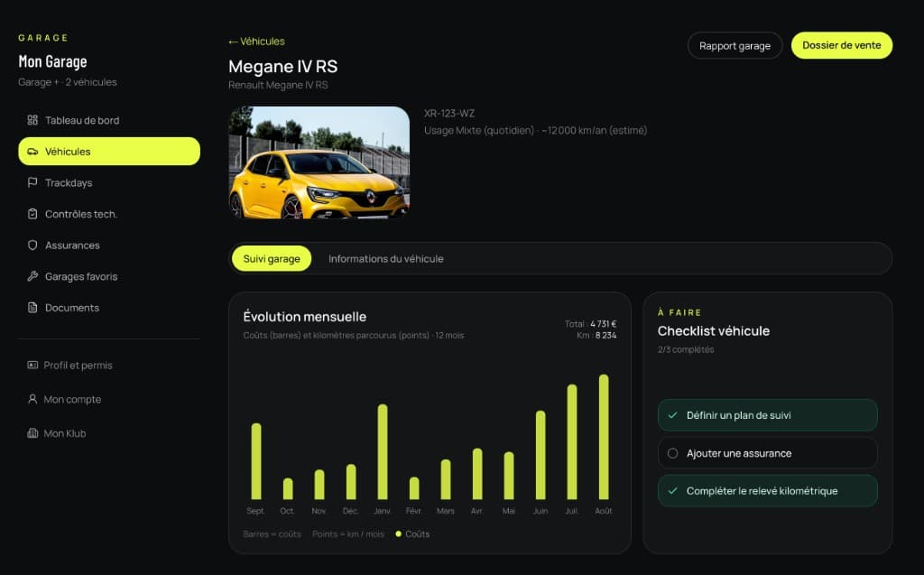924x575 pixels.
Task: Open Contrôles tech. section
Action: [109, 214]
